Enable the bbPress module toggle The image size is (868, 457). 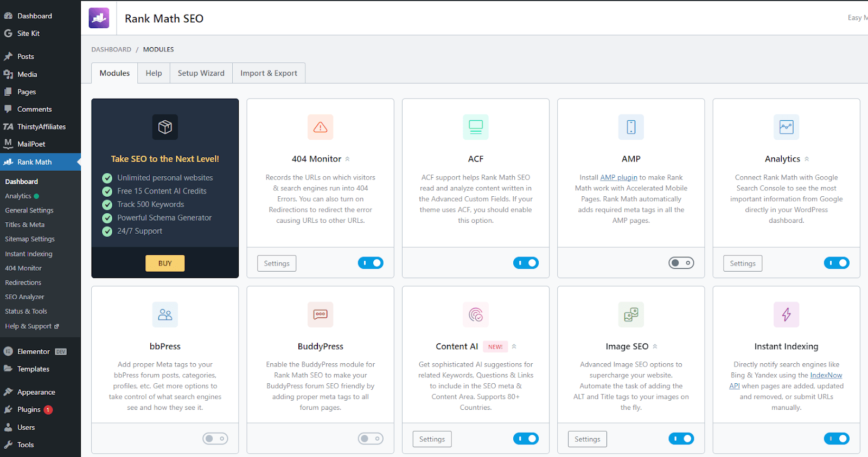pos(215,439)
